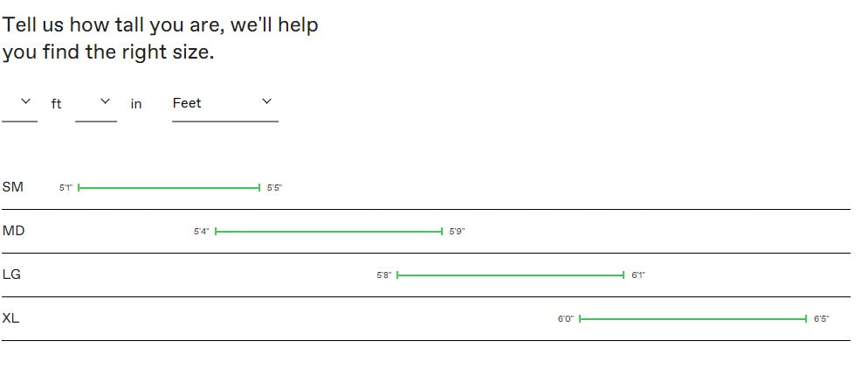Click the 6'1" end label for LG

tap(638, 275)
